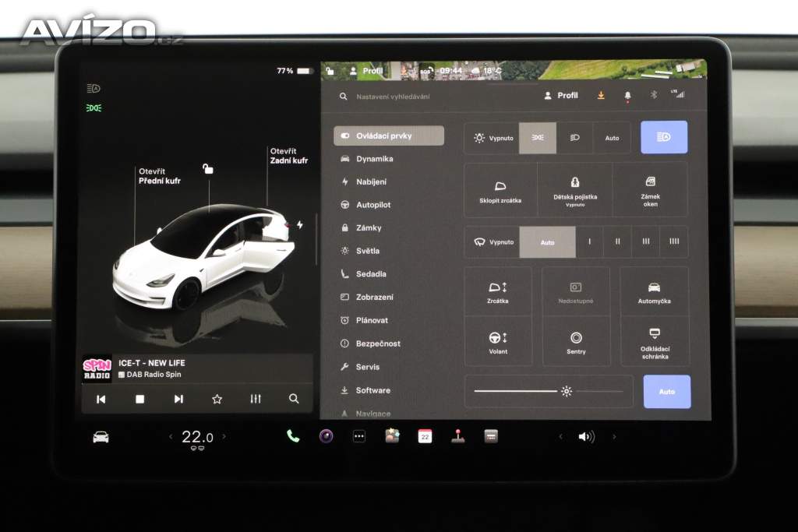Tap the Bluetooth icon

(x=654, y=95)
